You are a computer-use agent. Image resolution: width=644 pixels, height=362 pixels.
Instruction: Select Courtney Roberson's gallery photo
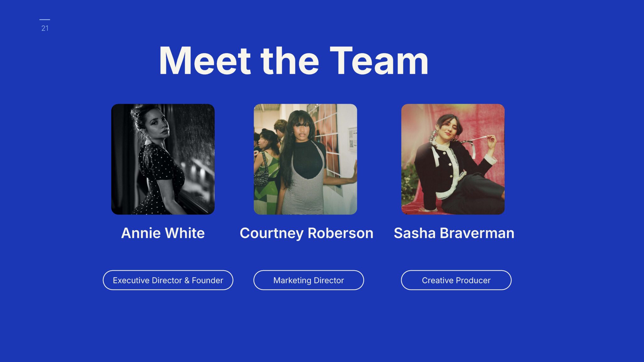point(305,159)
